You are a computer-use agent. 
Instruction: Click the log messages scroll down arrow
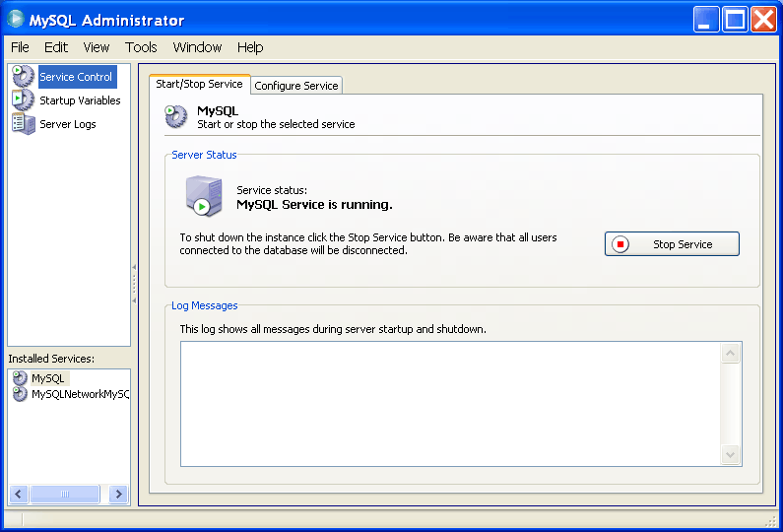click(x=730, y=454)
